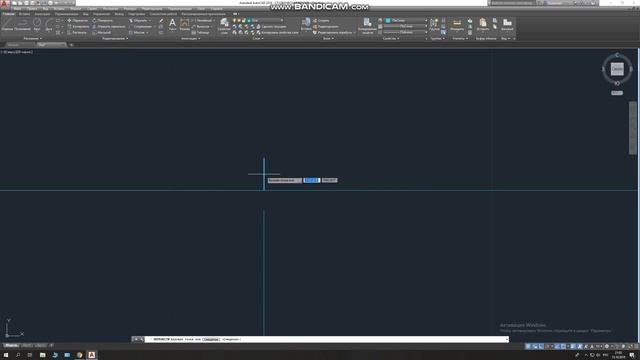This screenshot has width=640, height=360.
Task: Click the Измерить (Measure) tool
Action: tap(457, 24)
